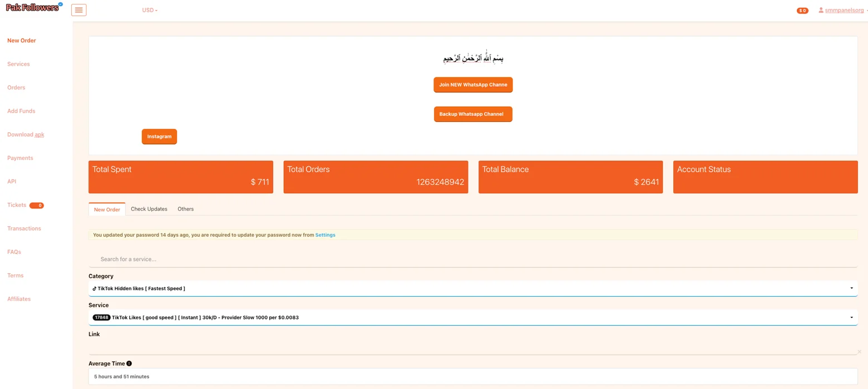Navigate to Add Funds in the sidebar
This screenshot has height=389, width=868.
click(21, 111)
